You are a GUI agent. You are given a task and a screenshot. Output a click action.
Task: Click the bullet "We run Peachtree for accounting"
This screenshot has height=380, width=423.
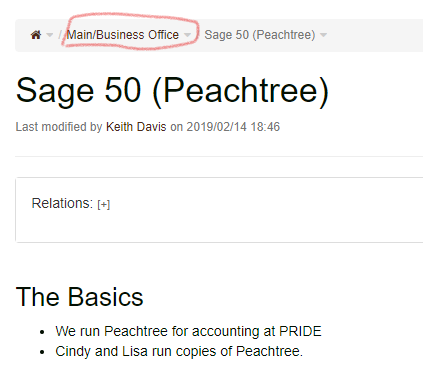pos(188,331)
